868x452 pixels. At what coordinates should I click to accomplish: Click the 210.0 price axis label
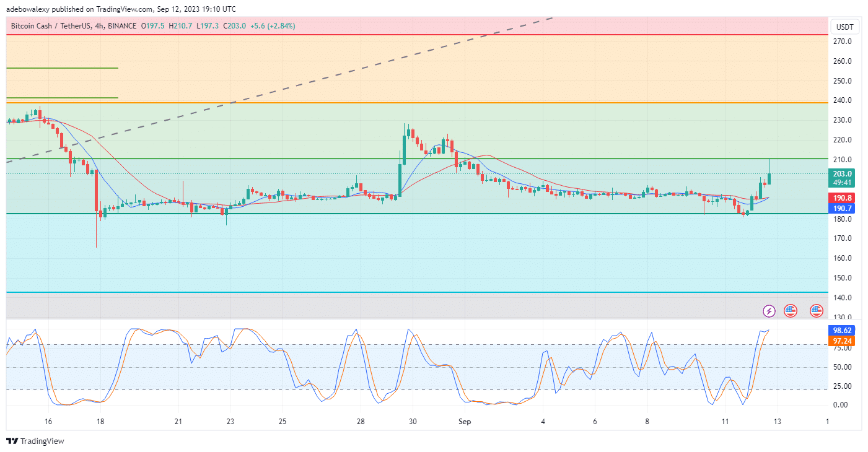pyautogui.click(x=843, y=159)
